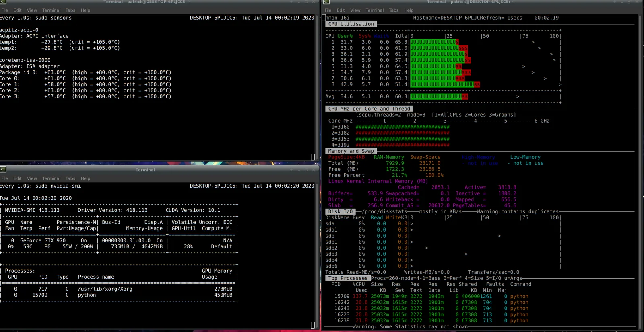Click the 'sda1' disk row in nmon
The width and height of the screenshot is (644, 332).
coord(443,230)
